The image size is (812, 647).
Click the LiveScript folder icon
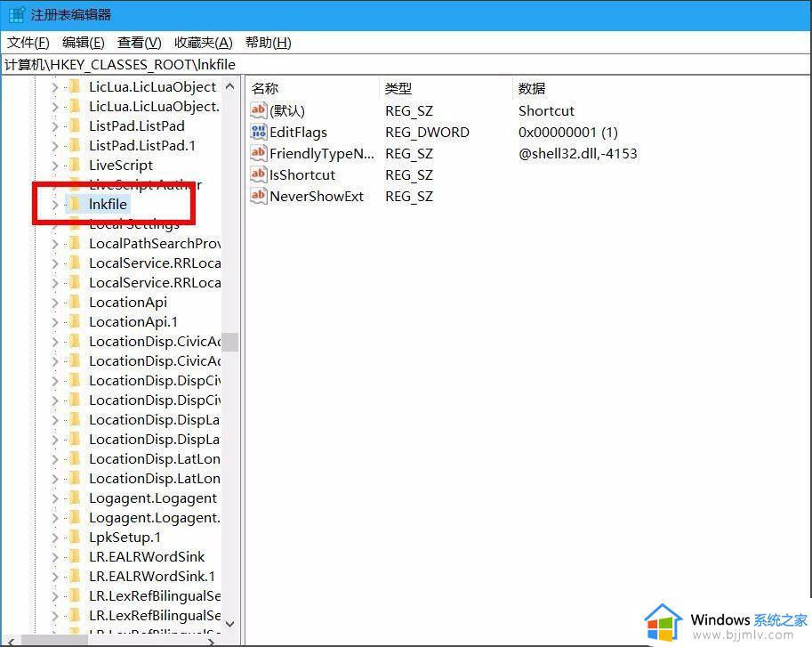[x=75, y=166]
